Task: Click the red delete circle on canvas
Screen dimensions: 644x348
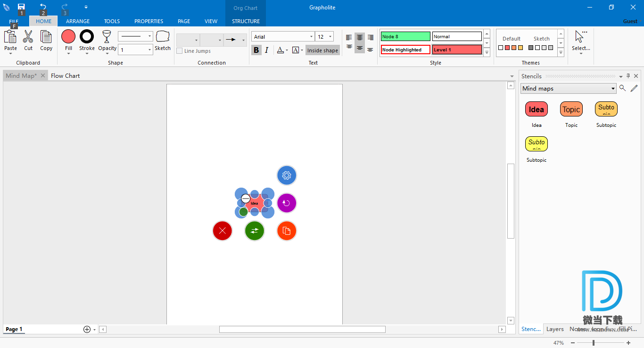Action: (x=223, y=231)
